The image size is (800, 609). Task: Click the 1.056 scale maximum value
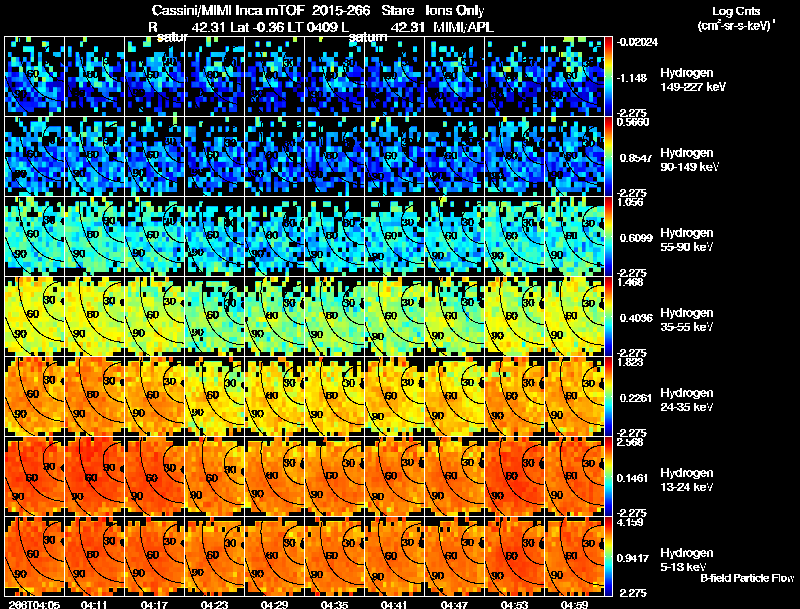(x=630, y=202)
